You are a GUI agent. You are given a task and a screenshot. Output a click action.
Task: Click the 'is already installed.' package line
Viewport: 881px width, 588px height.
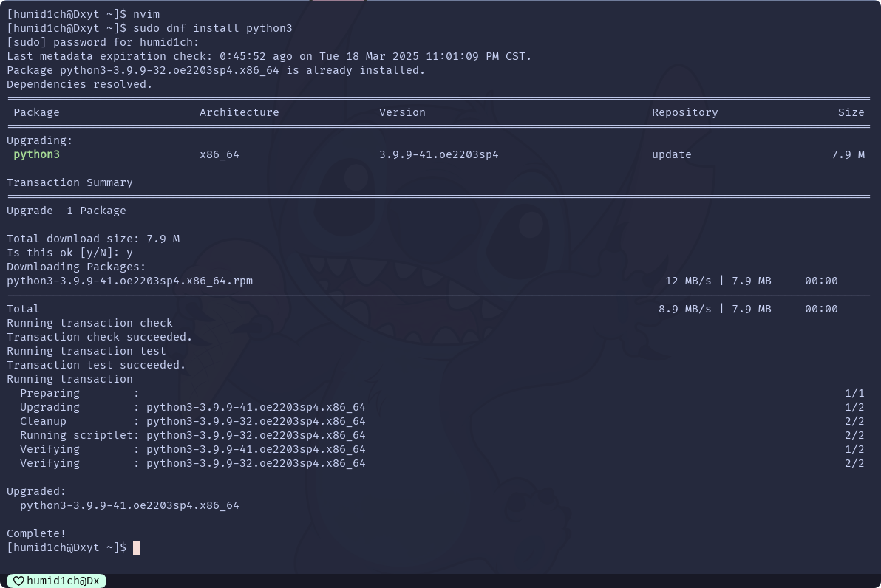tap(216, 70)
